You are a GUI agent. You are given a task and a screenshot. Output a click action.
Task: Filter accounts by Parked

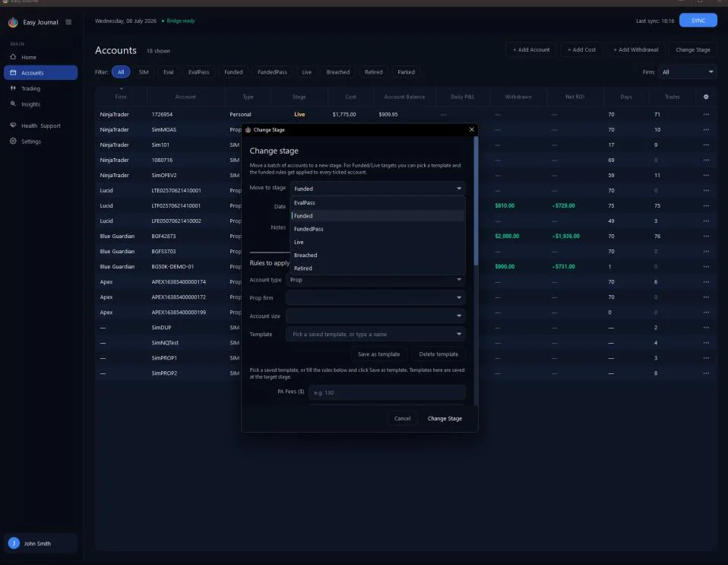pos(407,72)
